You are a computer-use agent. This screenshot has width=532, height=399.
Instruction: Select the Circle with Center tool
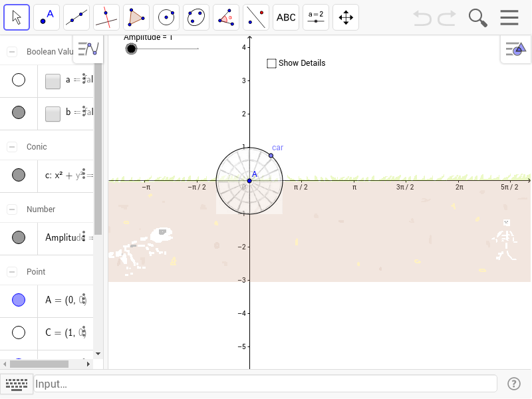(x=166, y=17)
